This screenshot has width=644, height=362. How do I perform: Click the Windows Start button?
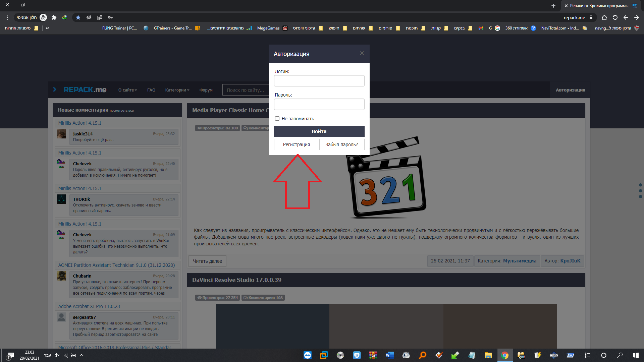[x=636, y=355]
